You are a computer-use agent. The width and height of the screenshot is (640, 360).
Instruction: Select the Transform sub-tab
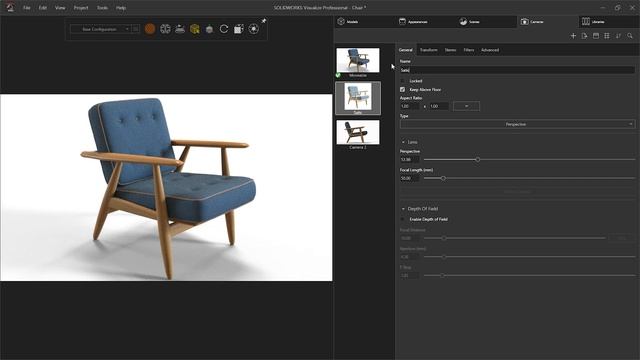tap(429, 50)
